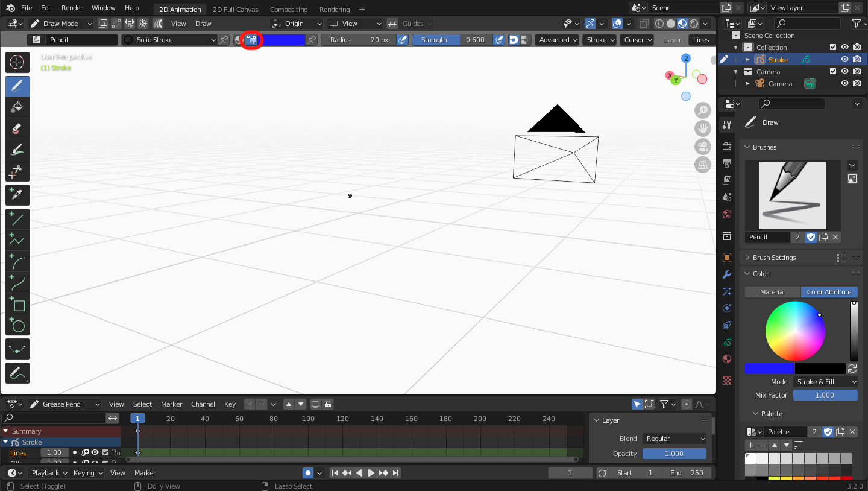Open the Texture checker properties tab
This screenshot has width=868, height=491.
click(727, 381)
